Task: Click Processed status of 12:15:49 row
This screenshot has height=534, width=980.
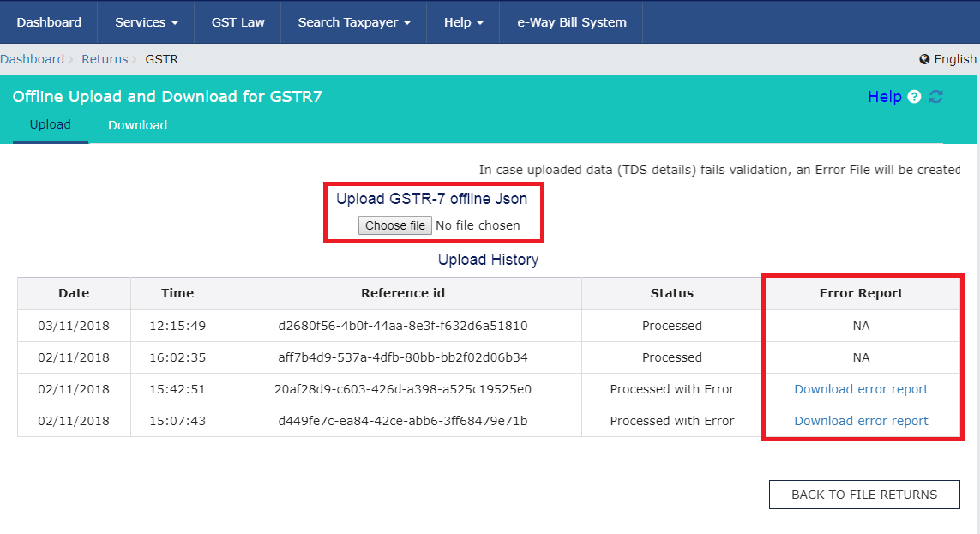Action: (672, 326)
